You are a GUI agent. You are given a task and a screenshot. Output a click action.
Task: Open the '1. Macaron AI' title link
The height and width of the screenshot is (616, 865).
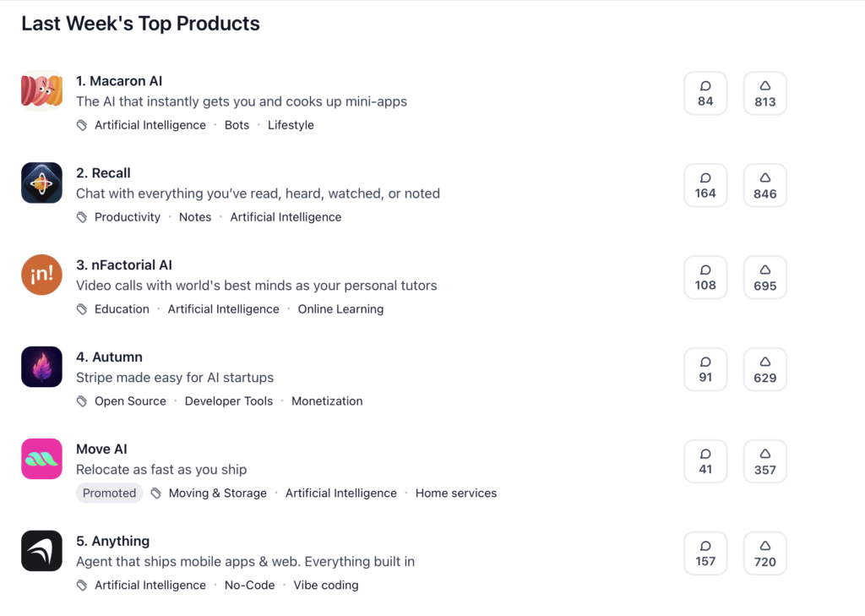[119, 81]
